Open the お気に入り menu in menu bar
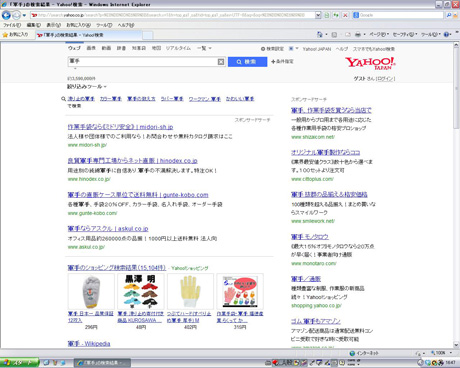 coord(79,25)
